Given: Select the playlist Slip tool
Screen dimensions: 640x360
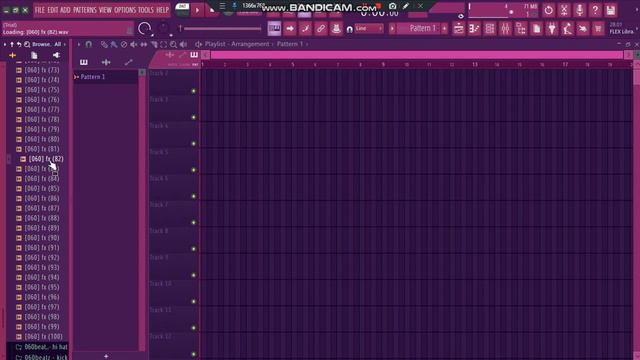Looking at the screenshot, I should [x=144, y=44].
